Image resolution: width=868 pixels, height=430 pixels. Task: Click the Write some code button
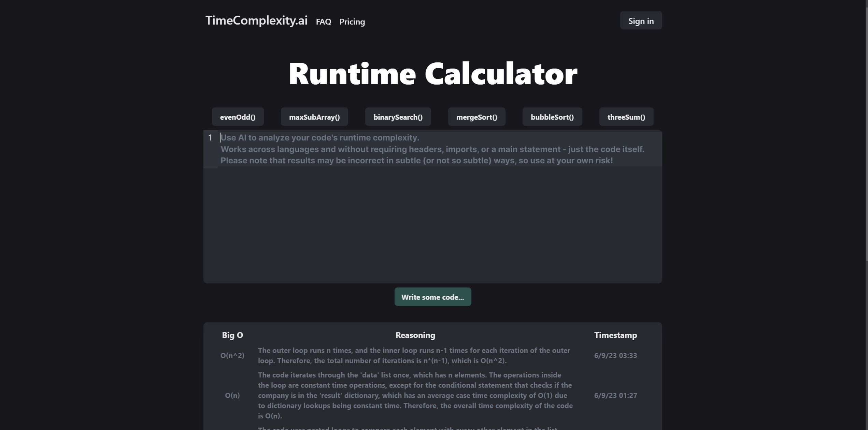[432, 297]
